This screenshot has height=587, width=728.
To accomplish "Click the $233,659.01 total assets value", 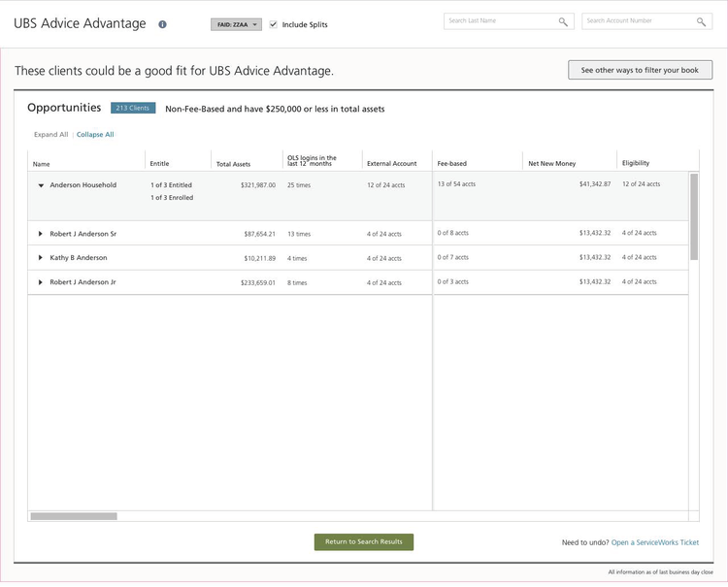I will point(258,282).
